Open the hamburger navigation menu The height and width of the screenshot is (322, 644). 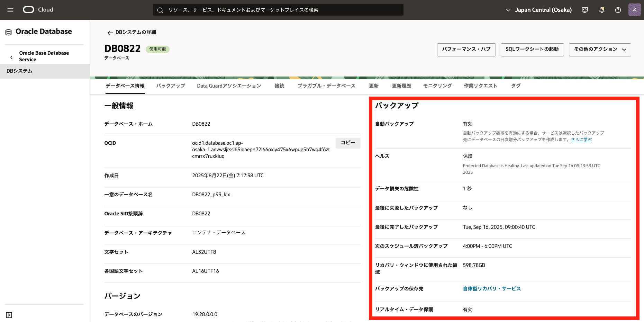10,10
